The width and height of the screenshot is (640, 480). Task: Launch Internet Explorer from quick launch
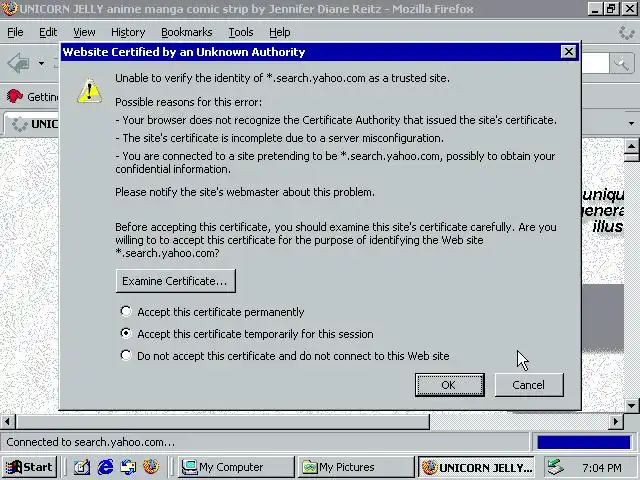pyautogui.click(x=105, y=467)
